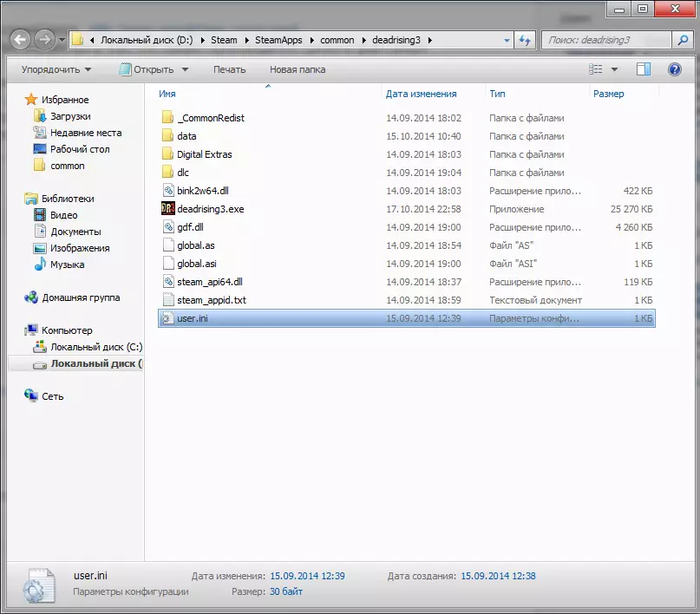Expand the Открыть button dropdown arrow
The width and height of the screenshot is (700, 614).
(186, 69)
